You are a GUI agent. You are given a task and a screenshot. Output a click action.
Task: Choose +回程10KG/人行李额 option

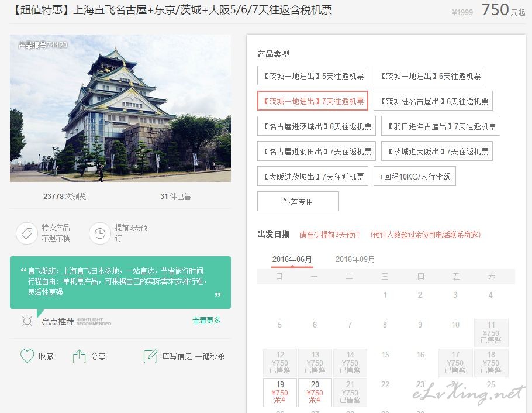414,176
